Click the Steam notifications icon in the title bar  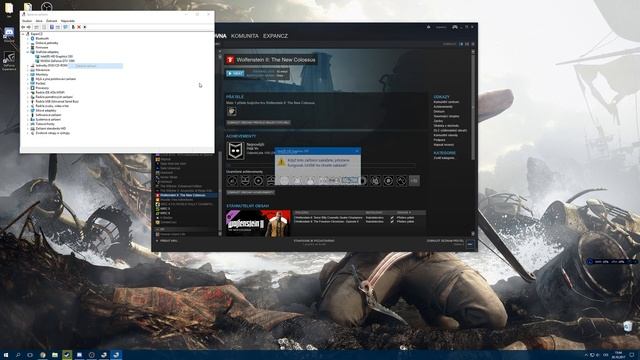point(429,27)
